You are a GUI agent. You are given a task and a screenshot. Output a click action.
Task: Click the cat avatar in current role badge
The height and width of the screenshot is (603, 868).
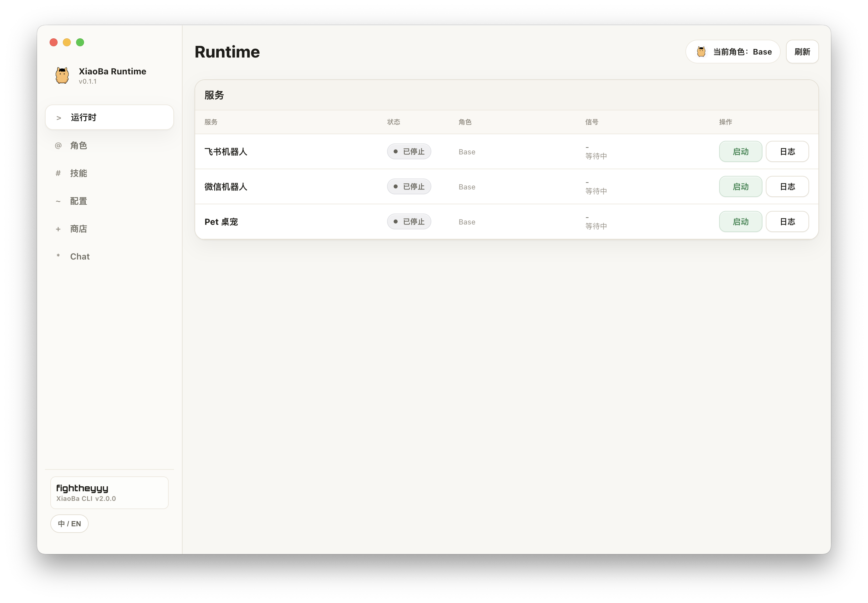[701, 52]
